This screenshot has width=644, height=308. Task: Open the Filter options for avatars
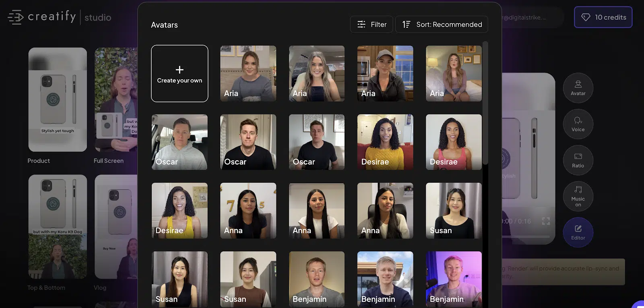pos(371,25)
